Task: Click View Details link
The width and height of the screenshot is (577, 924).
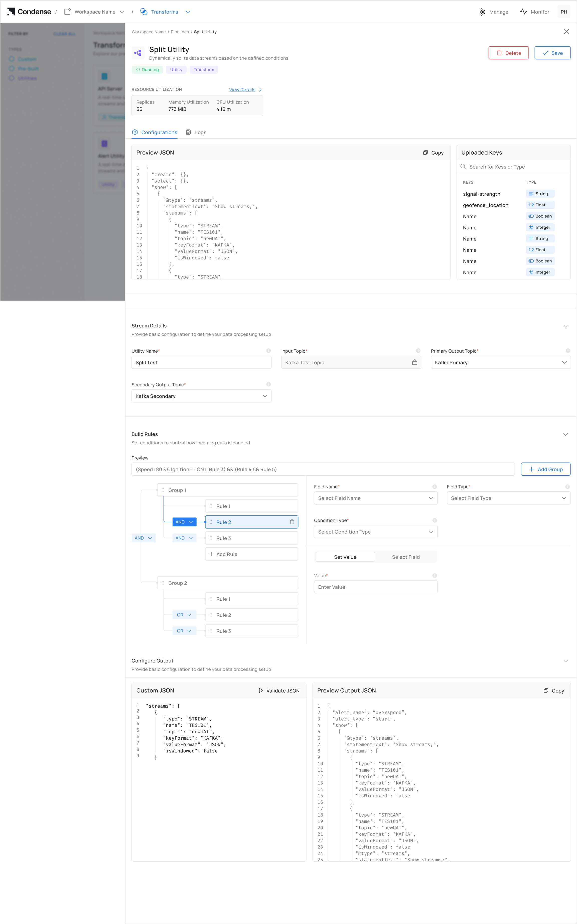Action: (x=245, y=90)
